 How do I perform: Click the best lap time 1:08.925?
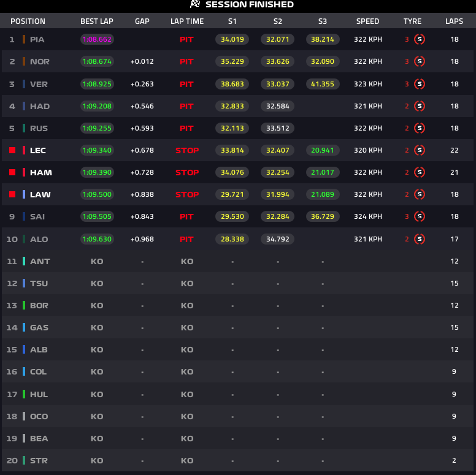97,84
